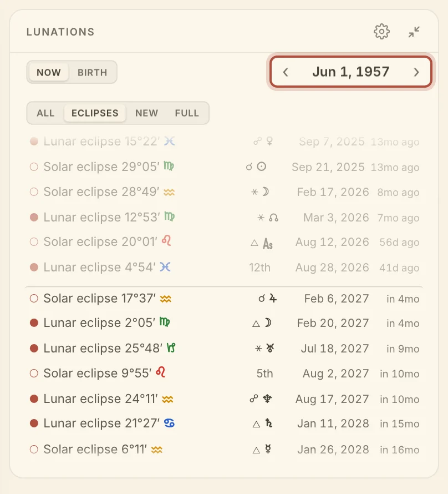The height and width of the screenshot is (494, 448).
Task: Select 'Lunar eclipse 25°48'' entry
Action: coord(224,348)
